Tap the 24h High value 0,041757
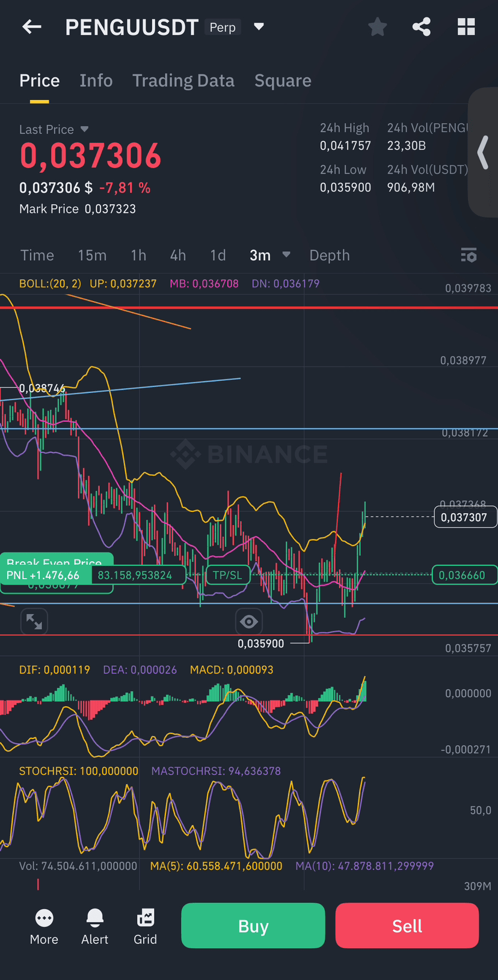The width and height of the screenshot is (498, 980). [x=345, y=145]
